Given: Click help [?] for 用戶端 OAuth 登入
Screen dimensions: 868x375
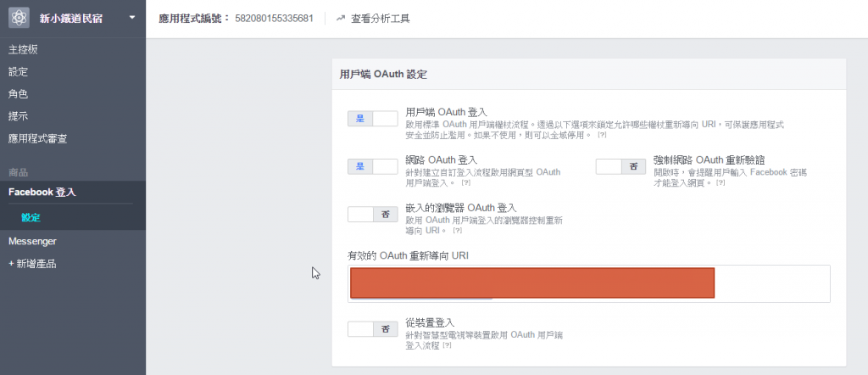Looking at the screenshot, I should (602, 135).
